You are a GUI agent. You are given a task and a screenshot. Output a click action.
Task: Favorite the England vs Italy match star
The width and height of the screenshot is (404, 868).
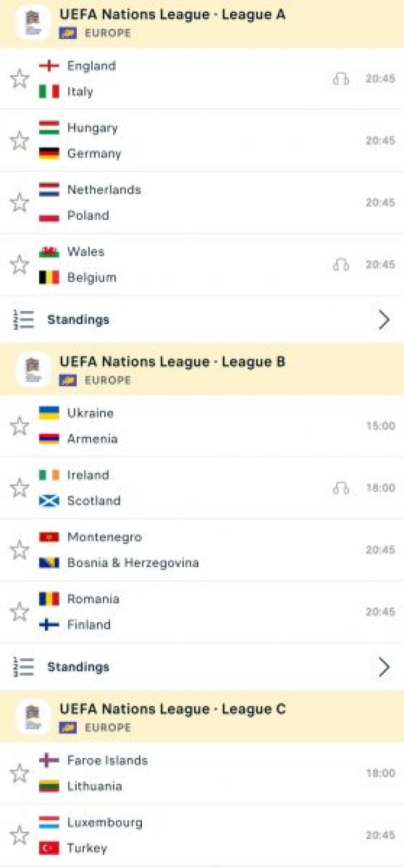[x=20, y=79]
